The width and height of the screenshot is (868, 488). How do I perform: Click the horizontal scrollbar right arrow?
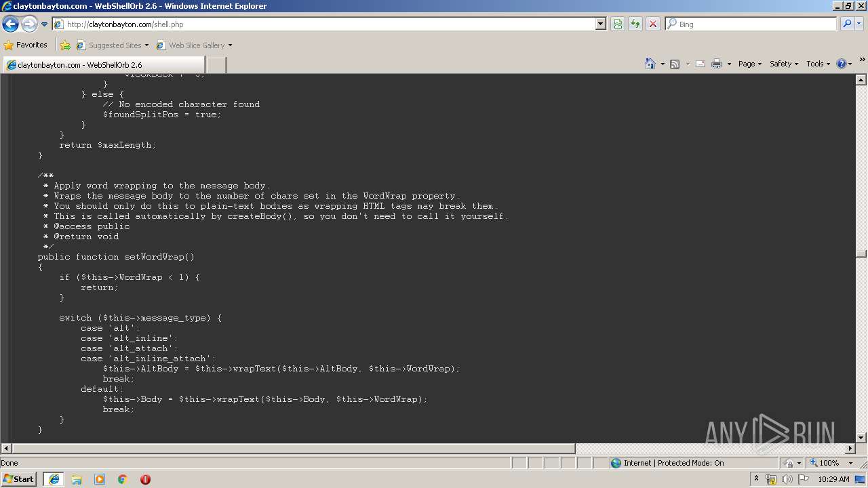tap(850, 449)
